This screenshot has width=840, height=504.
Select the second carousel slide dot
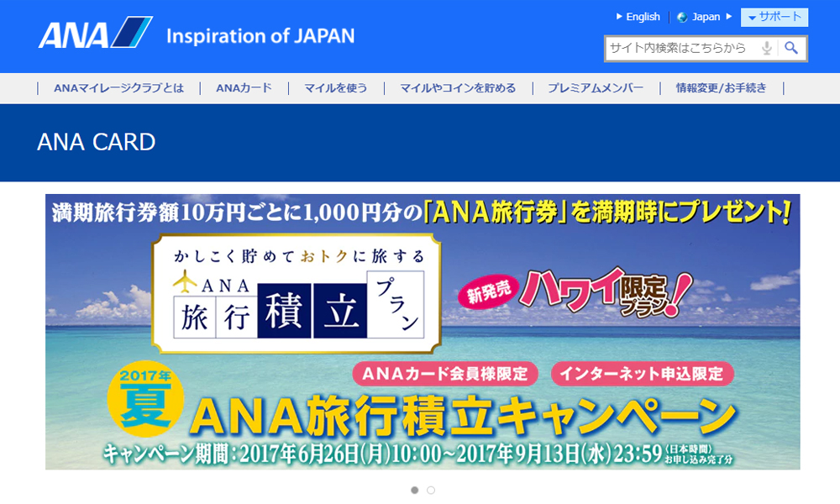pos(431,490)
